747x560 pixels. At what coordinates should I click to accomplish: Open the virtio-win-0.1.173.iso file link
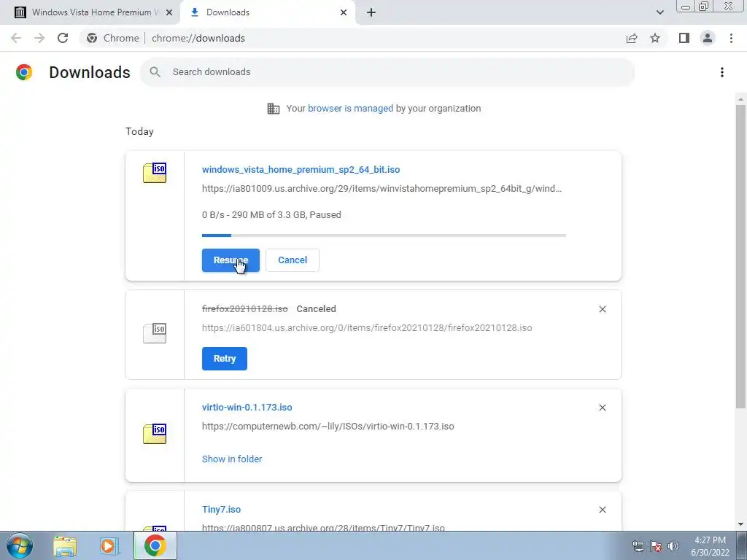coord(247,407)
